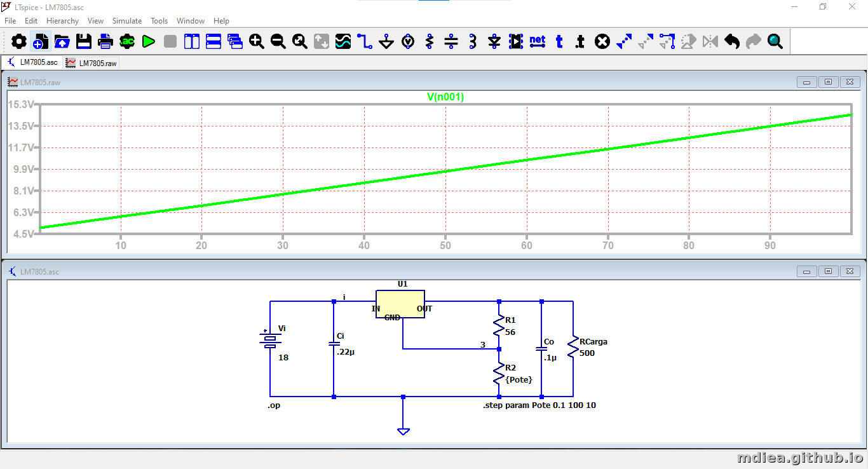Open the Hierarchy menu
This screenshot has width=868, height=469.
(63, 21)
